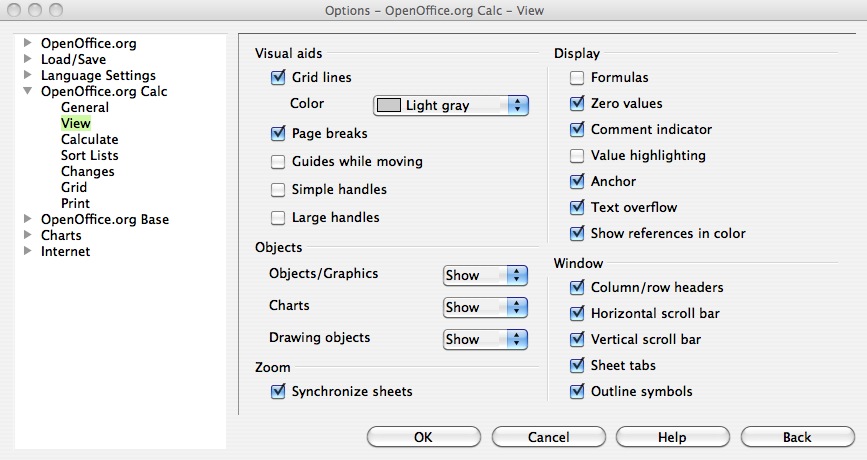Click the OK button
867x460 pixels.
[x=424, y=437]
